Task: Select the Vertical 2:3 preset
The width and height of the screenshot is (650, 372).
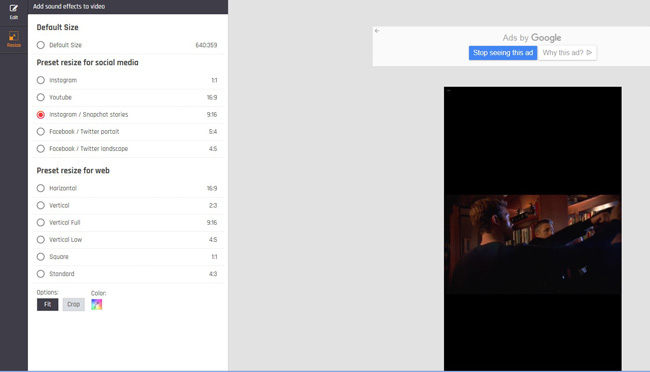Action: pyautogui.click(x=41, y=205)
